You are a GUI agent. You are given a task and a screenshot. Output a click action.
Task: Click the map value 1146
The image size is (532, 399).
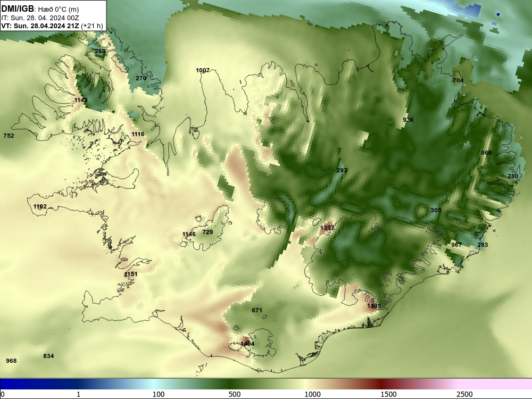coord(189,234)
